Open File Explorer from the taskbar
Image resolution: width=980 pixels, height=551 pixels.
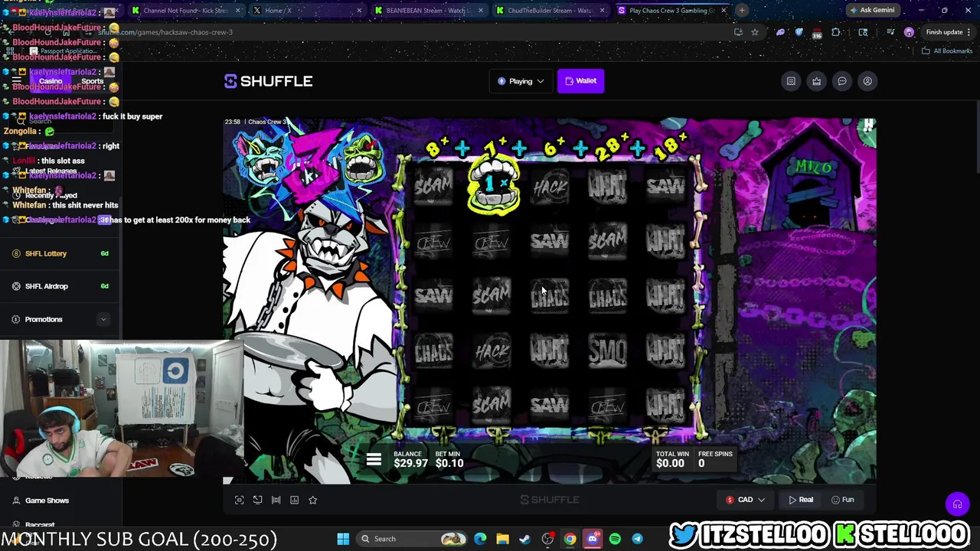coord(502,539)
